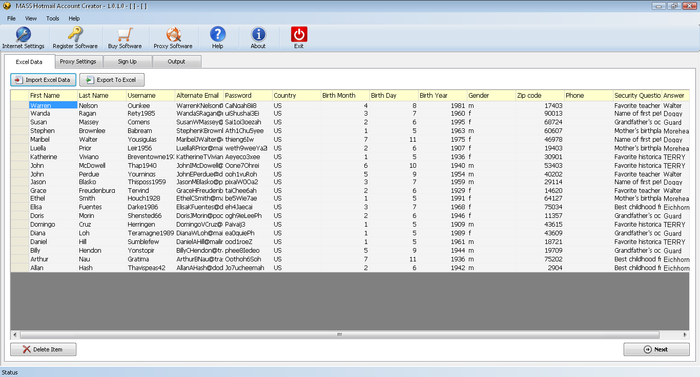Click the Country column header
700x377 pixels.
tap(296, 96)
